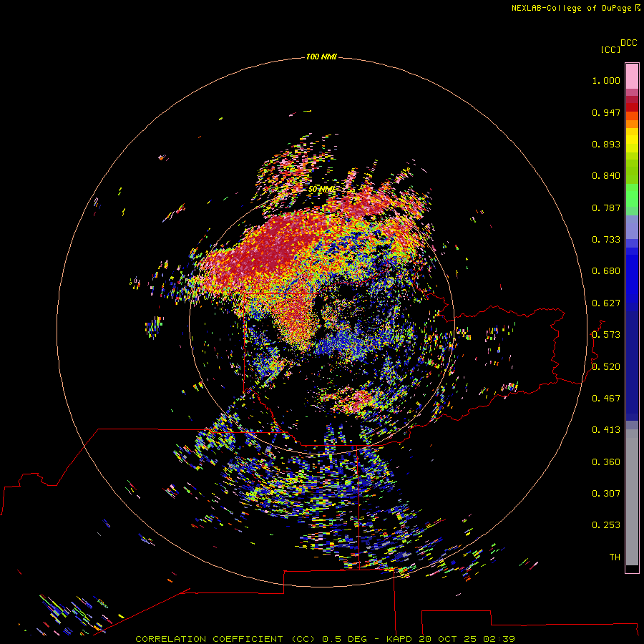This screenshot has width=644, height=644.
Task: Pick the bright red color bar segment
Action: (x=632, y=107)
